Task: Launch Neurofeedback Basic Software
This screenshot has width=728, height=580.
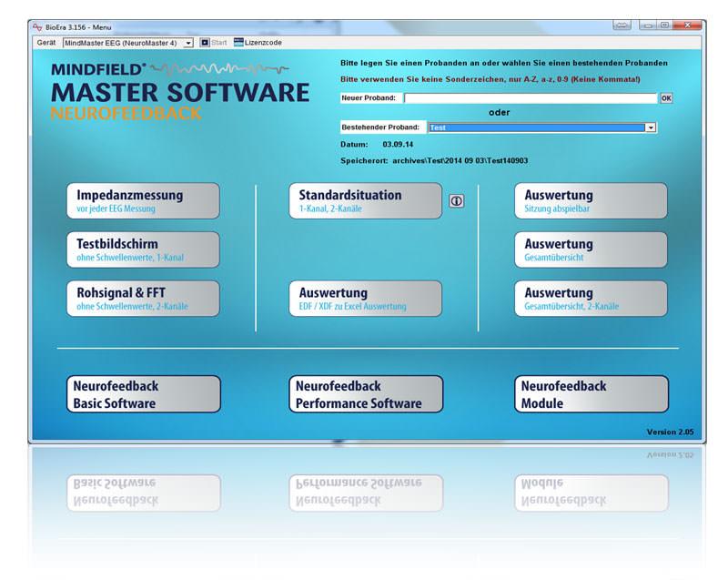Action: [x=144, y=393]
